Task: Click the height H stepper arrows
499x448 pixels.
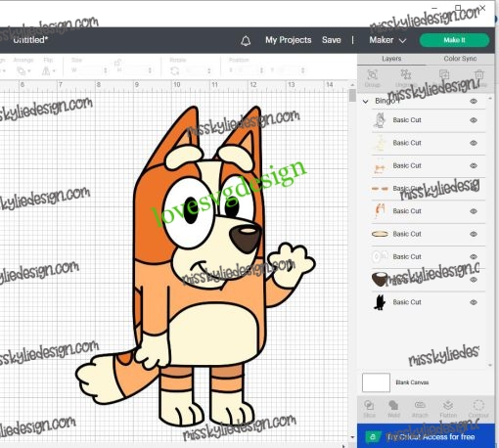Action: point(150,70)
